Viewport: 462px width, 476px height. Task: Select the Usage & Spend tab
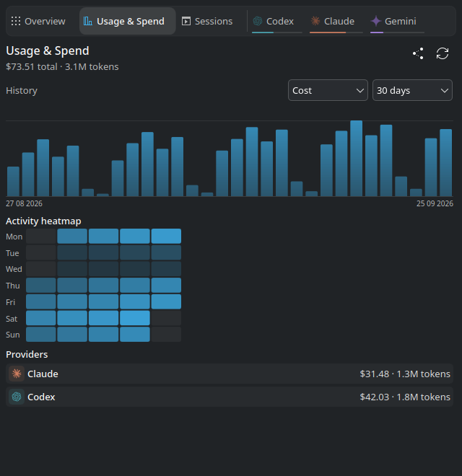tap(127, 21)
